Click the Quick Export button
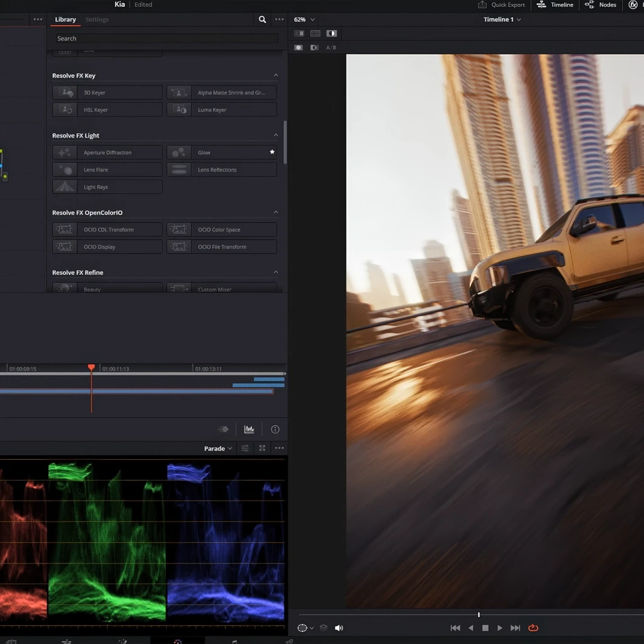The height and width of the screenshot is (644, 644). pos(501,5)
